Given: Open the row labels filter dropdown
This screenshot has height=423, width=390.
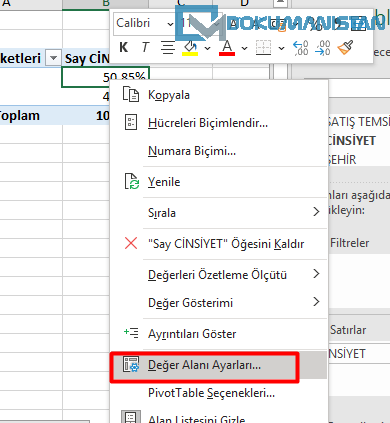Looking at the screenshot, I should pyautogui.click(x=53, y=58).
